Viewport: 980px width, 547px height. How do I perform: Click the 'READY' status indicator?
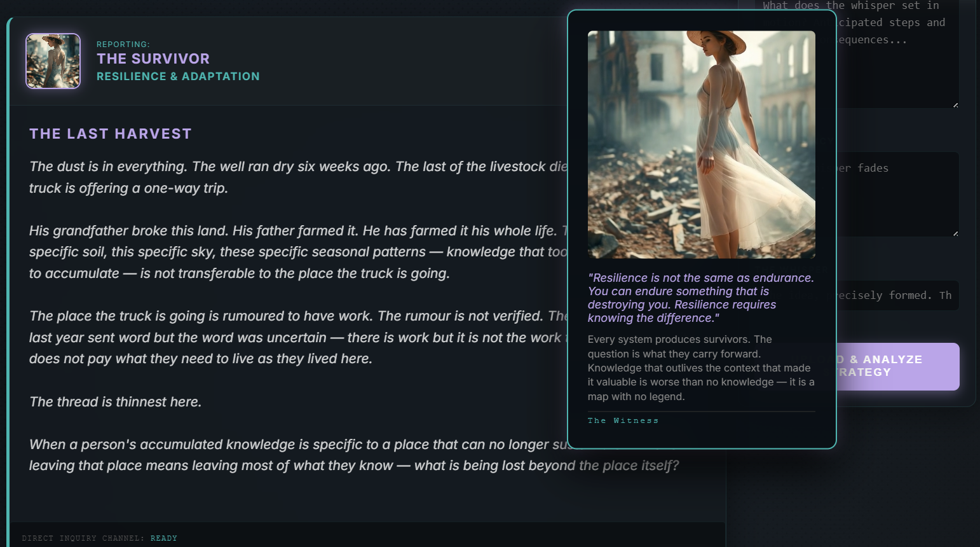click(x=164, y=538)
